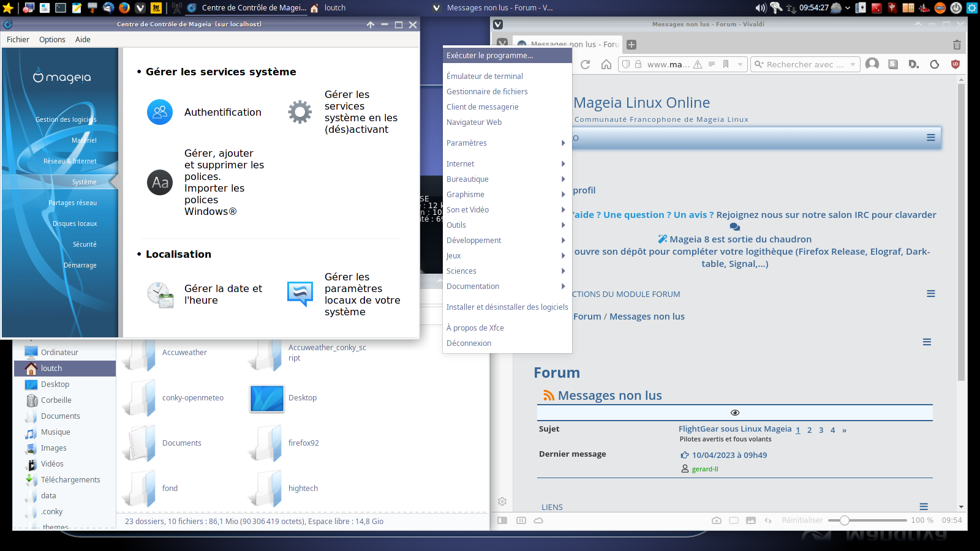Screen dimensions: 980x551
Task: Open the search engine dropdown arrow
Action: coord(853,64)
